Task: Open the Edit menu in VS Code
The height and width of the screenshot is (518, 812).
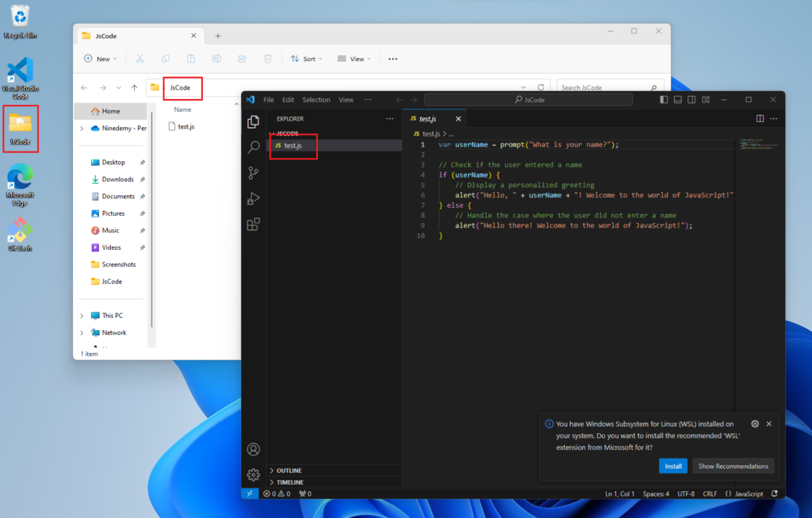Action: (288, 99)
